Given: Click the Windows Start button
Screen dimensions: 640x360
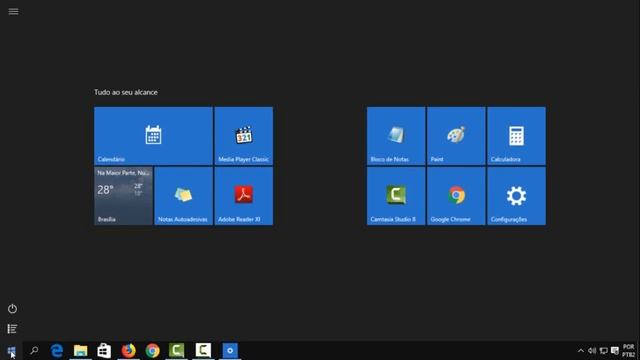Looking at the screenshot, I should pos(11,351).
